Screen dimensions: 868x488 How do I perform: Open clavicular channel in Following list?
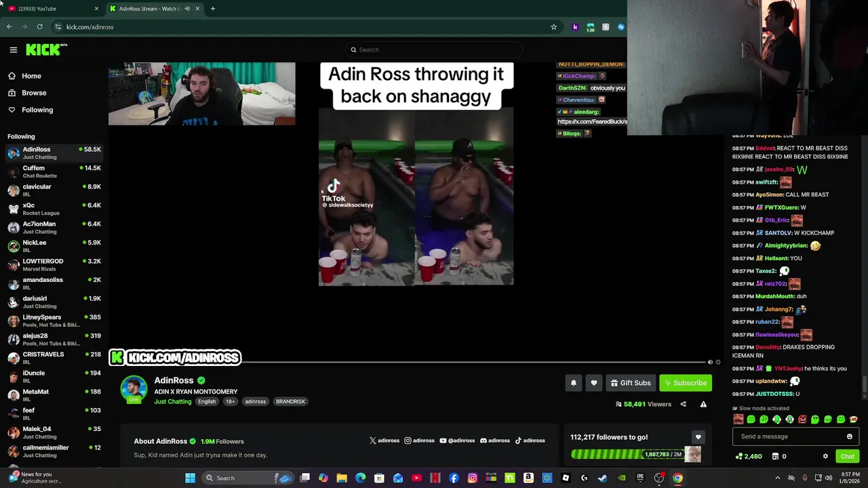54,190
